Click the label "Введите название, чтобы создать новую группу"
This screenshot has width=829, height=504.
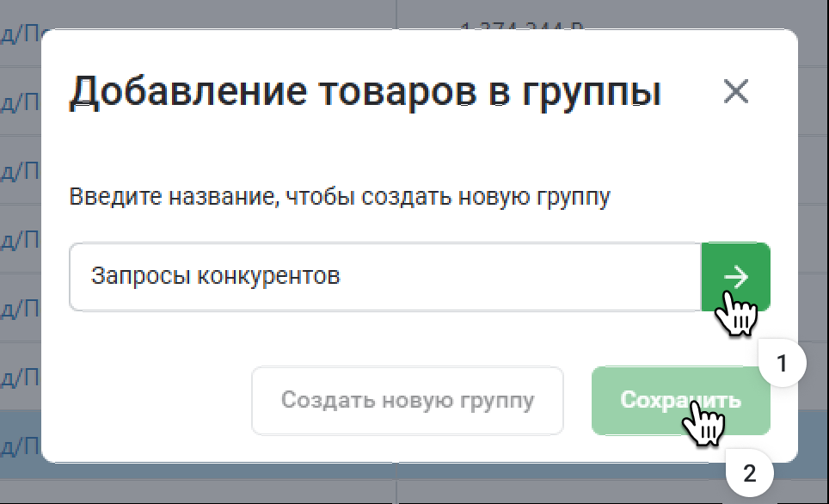pos(340,196)
